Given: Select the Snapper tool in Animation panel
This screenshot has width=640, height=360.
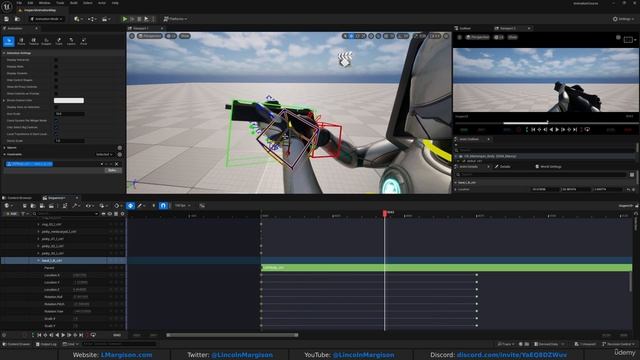Looking at the screenshot, I should coord(46,41).
